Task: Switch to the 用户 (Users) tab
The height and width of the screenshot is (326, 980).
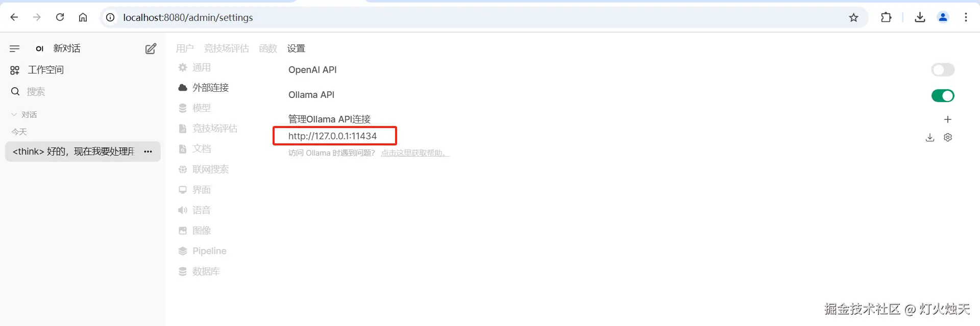Action: click(185, 48)
